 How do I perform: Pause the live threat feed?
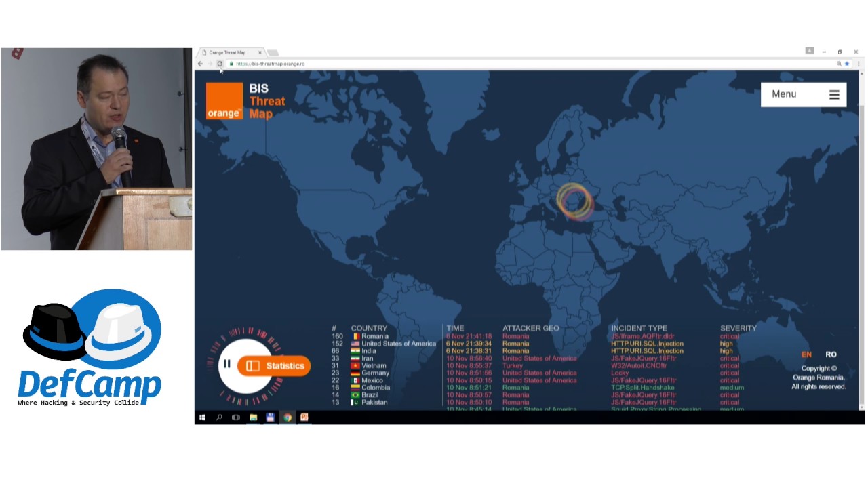(x=226, y=364)
